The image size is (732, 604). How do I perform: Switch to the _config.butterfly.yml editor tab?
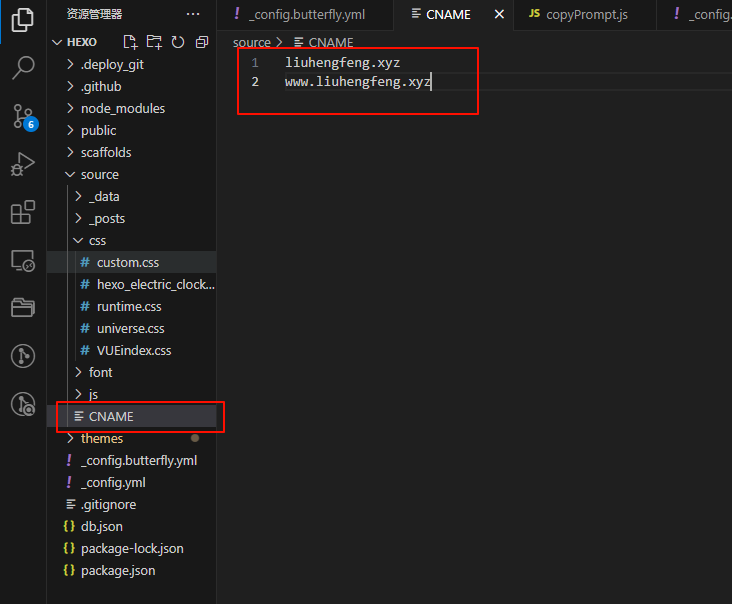coord(306,14)
